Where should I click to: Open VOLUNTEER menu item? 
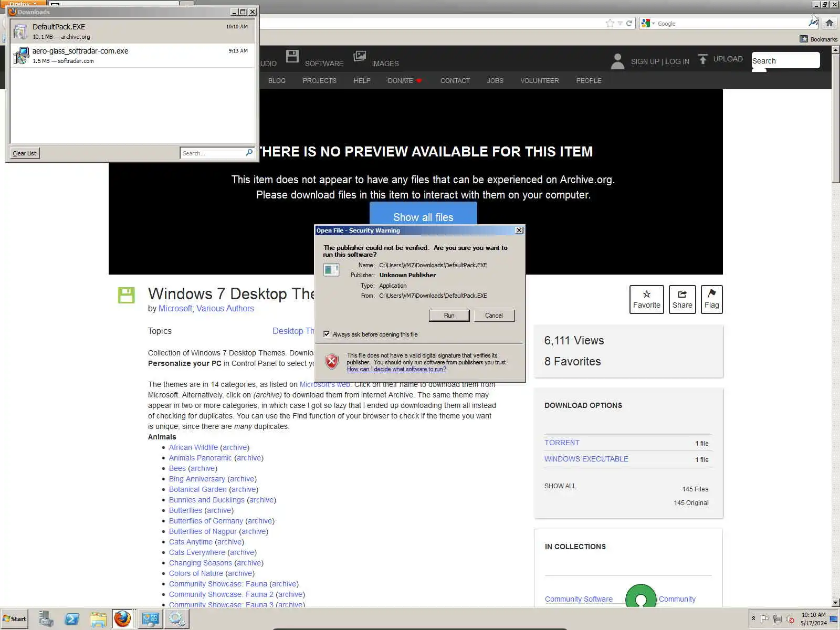click(540, 80)
